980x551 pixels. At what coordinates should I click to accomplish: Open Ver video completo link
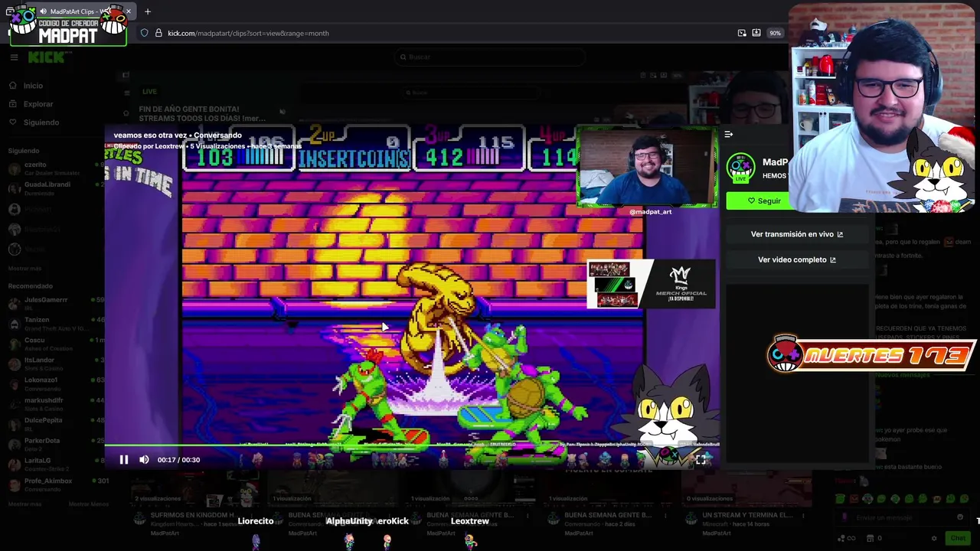(x=796, y=259)
